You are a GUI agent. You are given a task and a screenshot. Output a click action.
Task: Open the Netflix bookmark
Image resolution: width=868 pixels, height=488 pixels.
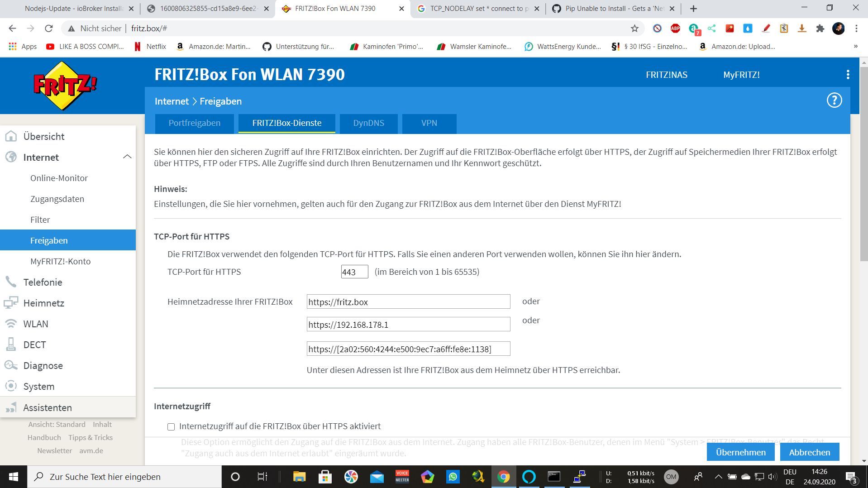click(151, 46)
